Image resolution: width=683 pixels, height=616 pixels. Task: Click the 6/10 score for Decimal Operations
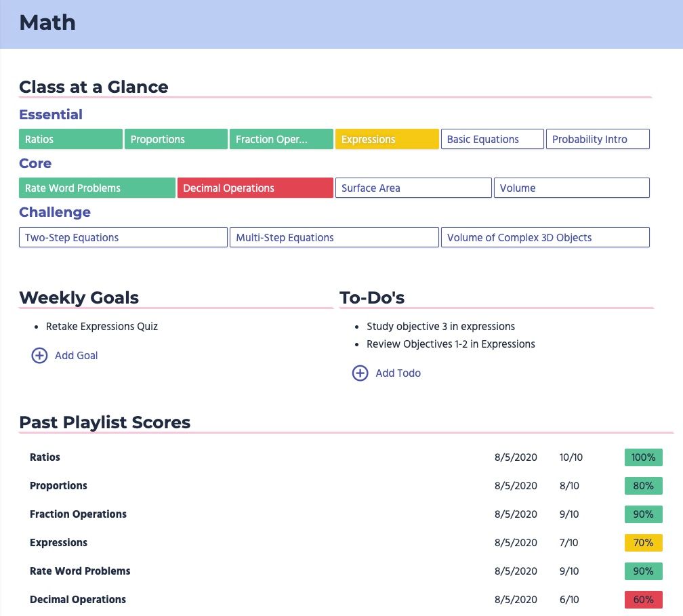point(569,600)
